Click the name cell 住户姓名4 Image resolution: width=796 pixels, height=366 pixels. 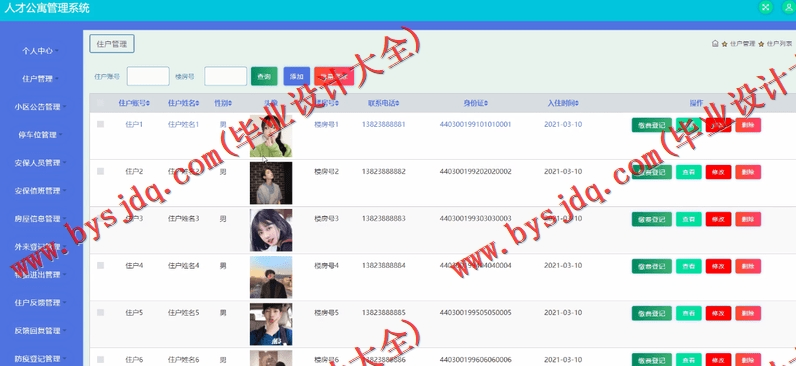(x=184, y=265)
